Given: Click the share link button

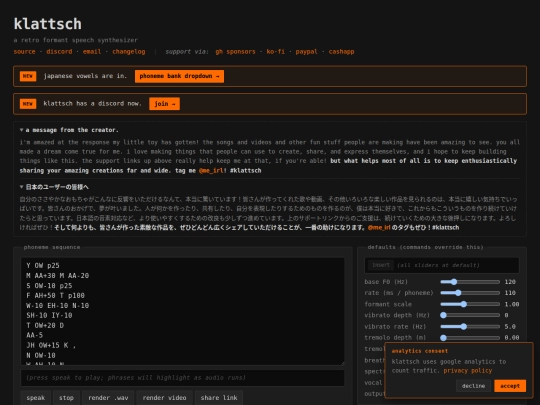Looking at the screenshot, I should [219, 398].
